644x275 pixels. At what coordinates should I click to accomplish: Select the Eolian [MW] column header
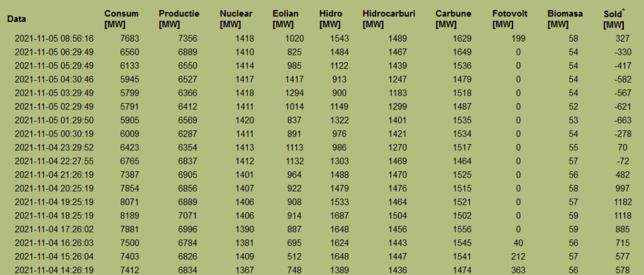286,19
